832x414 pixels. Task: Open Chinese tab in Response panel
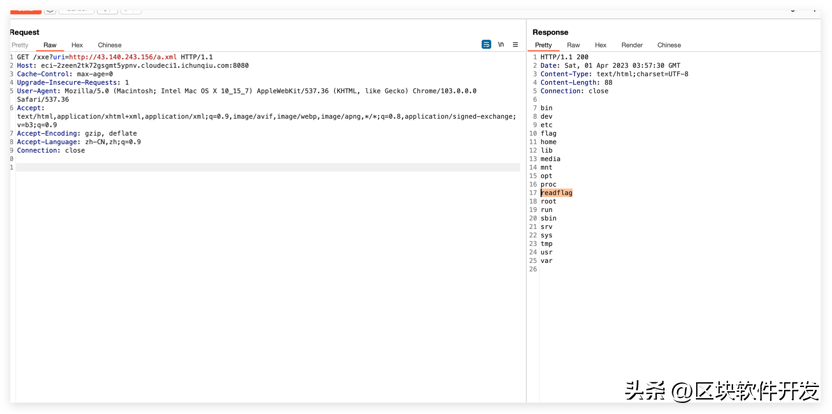(669, 45)
